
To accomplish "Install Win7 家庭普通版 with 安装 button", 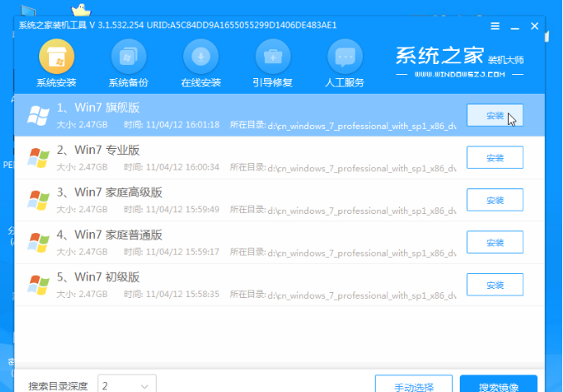I will point(495,242).
